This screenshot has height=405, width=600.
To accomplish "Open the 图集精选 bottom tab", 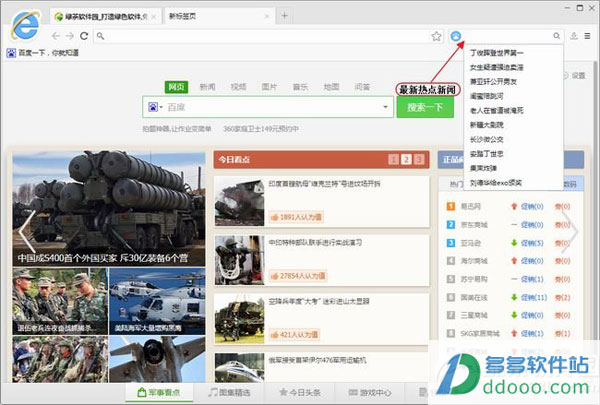I will (x=229, y=392).
